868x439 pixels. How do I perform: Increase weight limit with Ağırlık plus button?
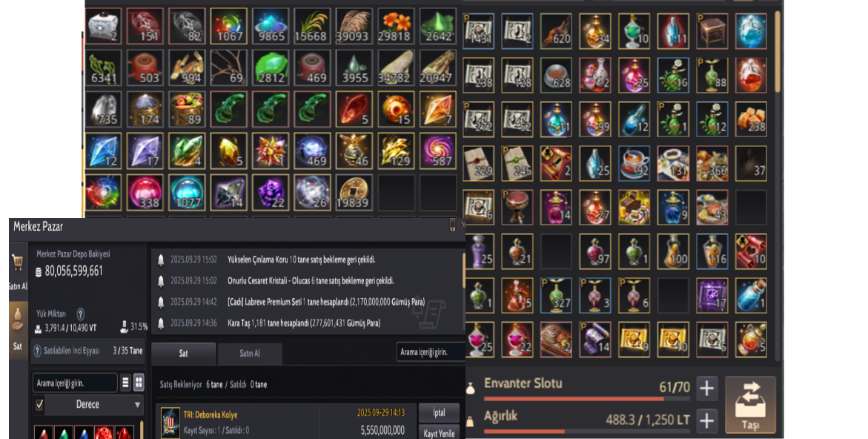click(706, 421)
